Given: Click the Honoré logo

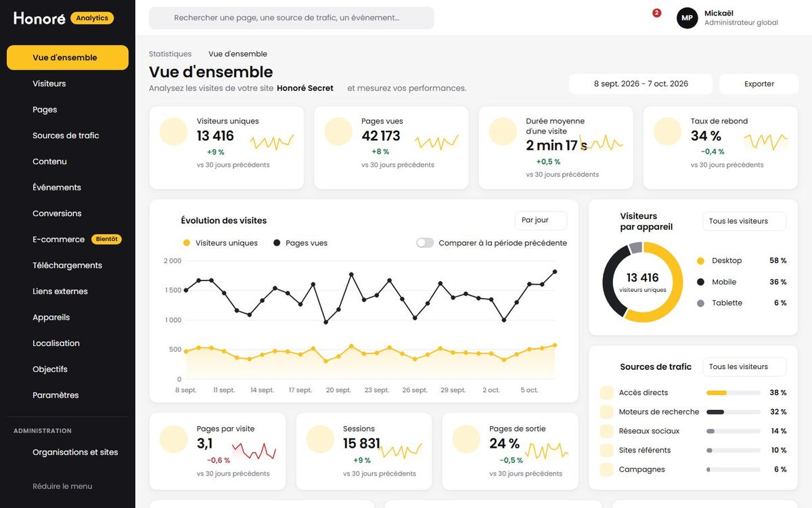Looking at the screenshot, I should tap(39, 18).
